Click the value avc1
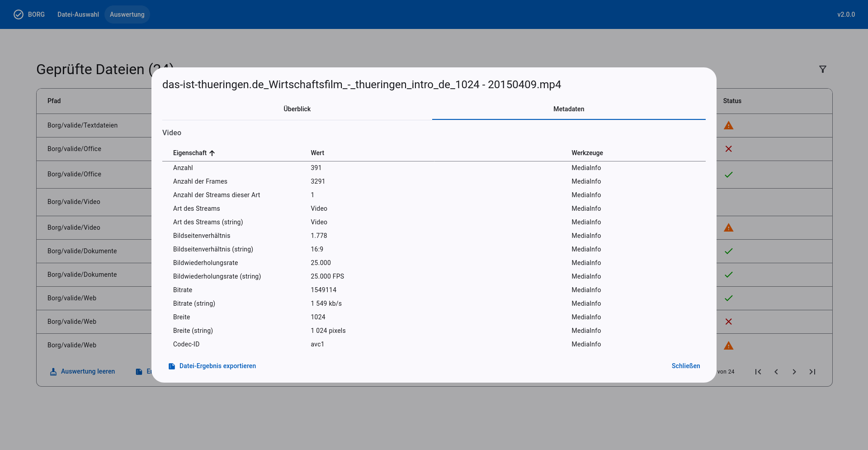 [x=317, y=344]
